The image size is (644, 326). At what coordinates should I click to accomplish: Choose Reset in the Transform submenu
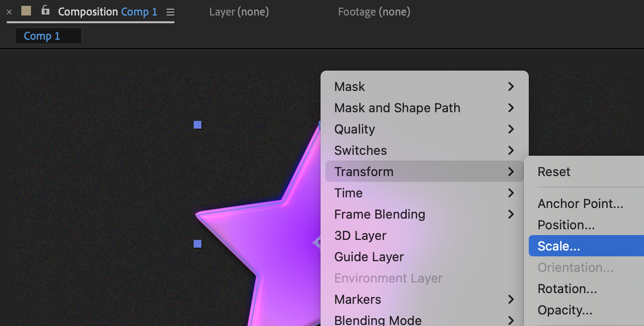click(x=554, y=172)
